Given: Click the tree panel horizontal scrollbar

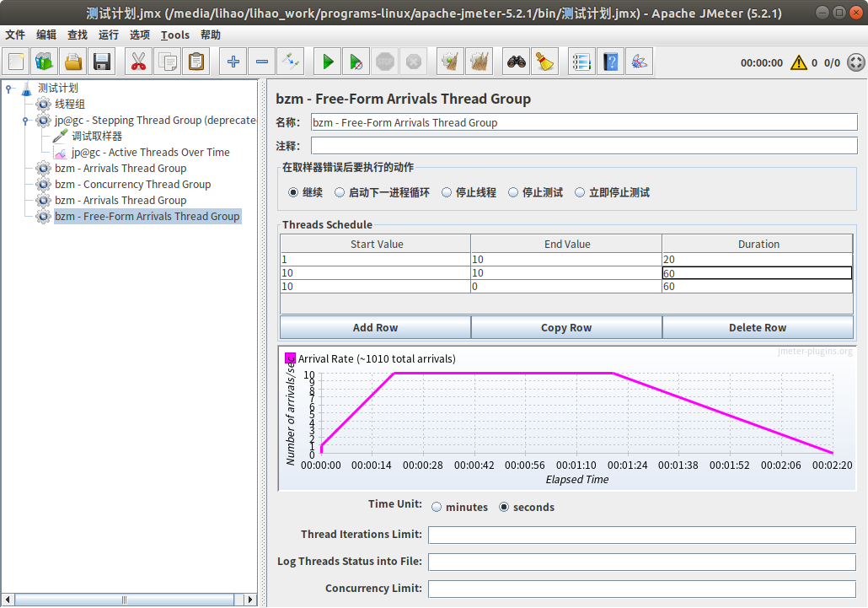Looking at the screenshot, I should pyautogui.click(x=125, y=599).
